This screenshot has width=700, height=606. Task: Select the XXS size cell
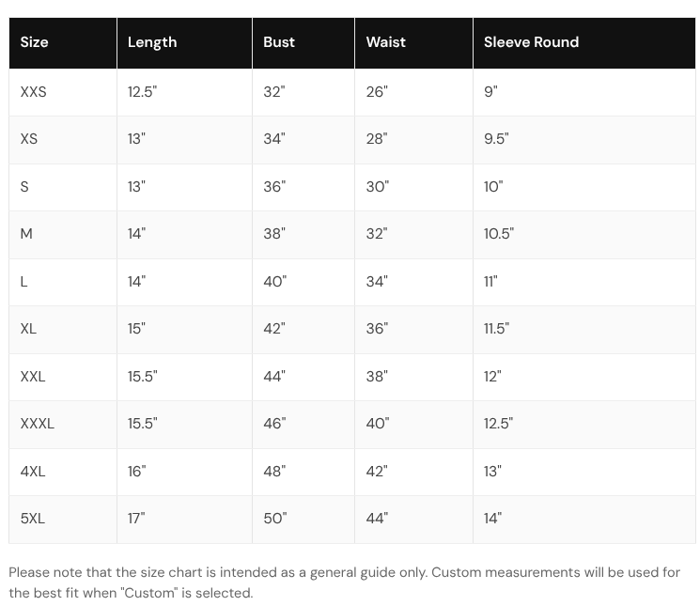click(63, 92)
